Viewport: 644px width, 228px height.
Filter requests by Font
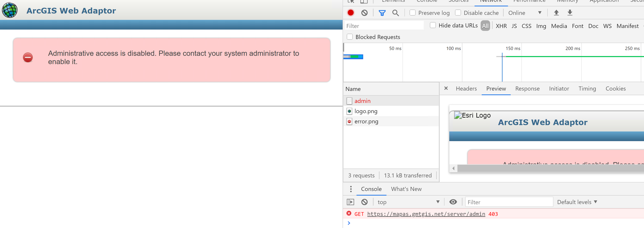577,26
